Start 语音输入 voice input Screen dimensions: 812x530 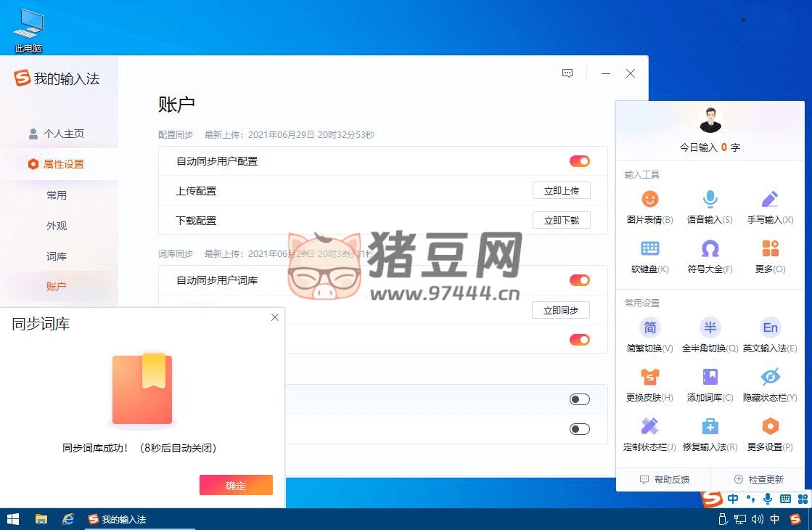tap(710, 207)
